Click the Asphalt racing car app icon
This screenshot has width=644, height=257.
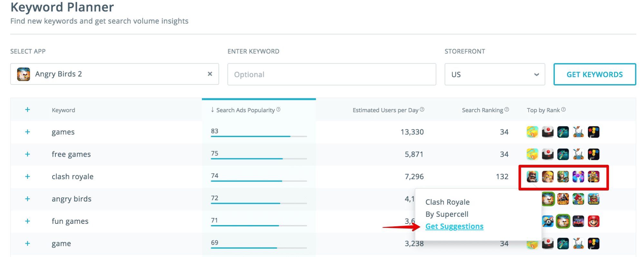pyautogui.click(x=578, y=221)
